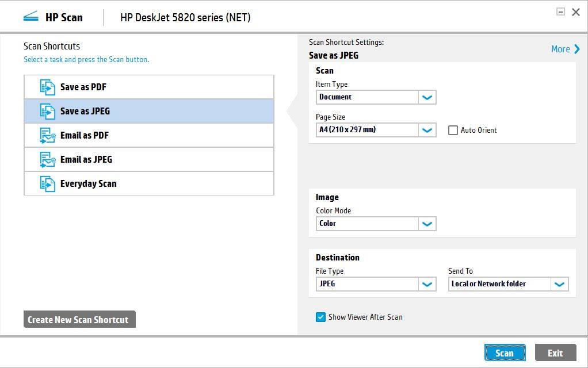Click the Everyday Scan shortcut icon

[48, 184]
